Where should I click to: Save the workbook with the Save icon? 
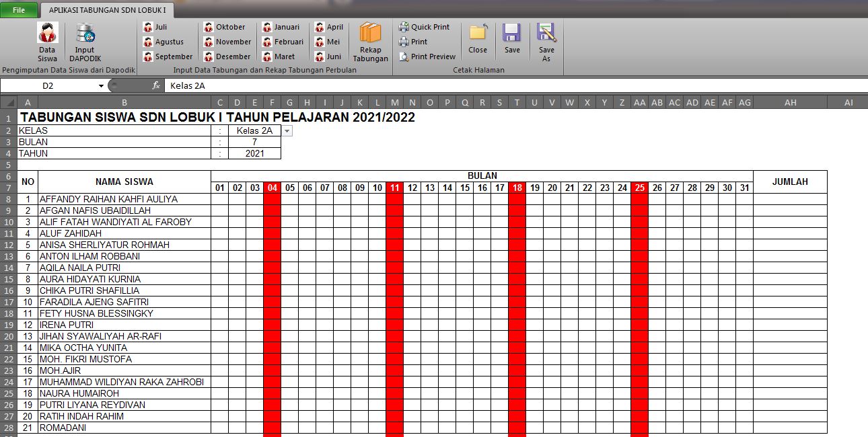(512, 40)
